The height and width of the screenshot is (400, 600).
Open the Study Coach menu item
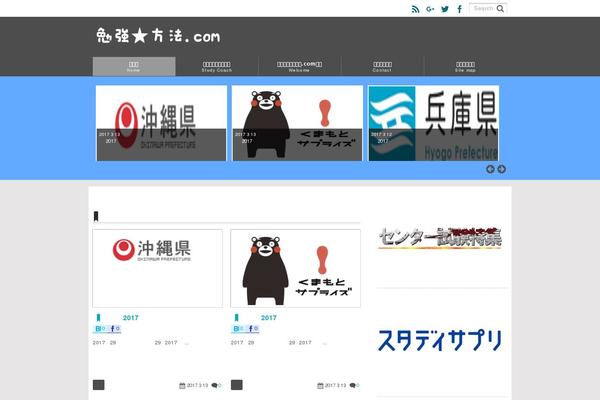(x=217, y=67)
